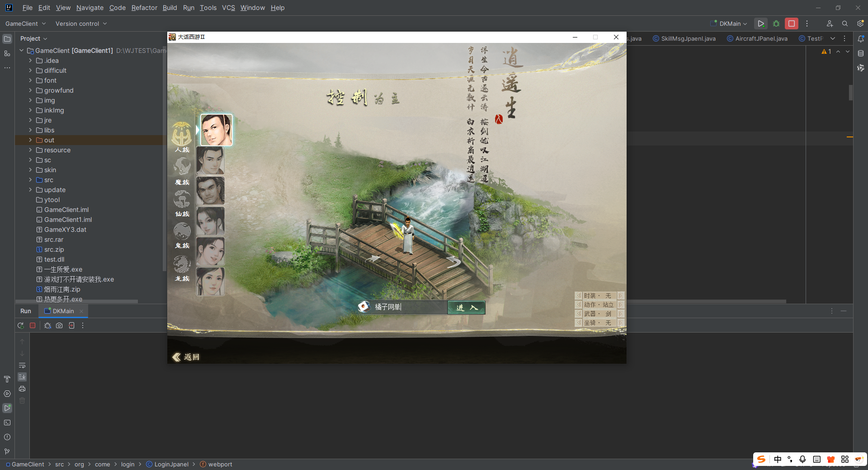Collapse the GameClient root node

coord(21,51)
